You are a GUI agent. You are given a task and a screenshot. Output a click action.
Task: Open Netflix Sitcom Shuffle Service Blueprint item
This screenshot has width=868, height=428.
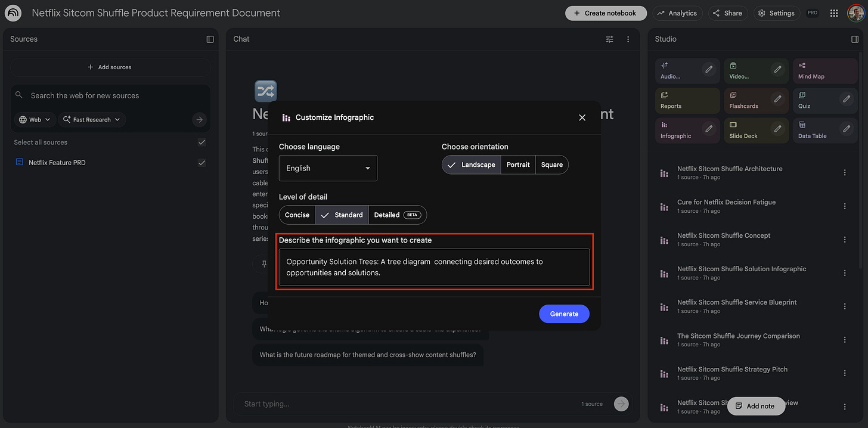click(737, 306)
